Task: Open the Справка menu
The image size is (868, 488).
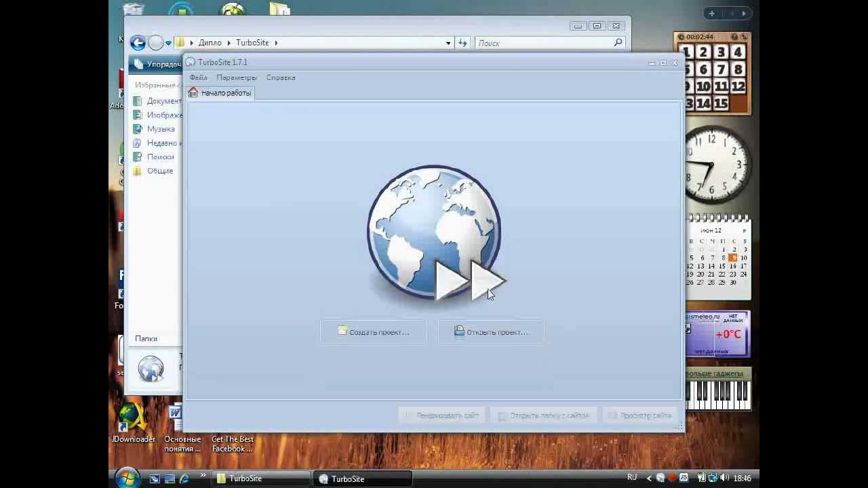Action: click(281, 77)
